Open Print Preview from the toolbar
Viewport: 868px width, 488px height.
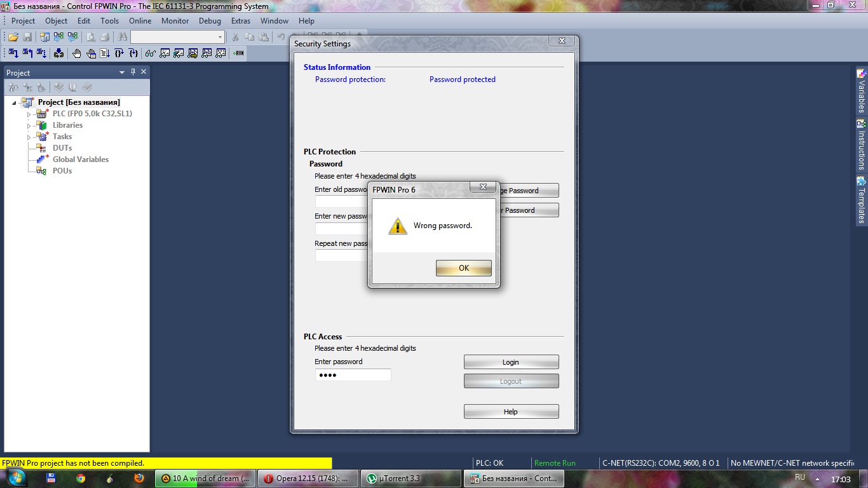click(91, 37)
